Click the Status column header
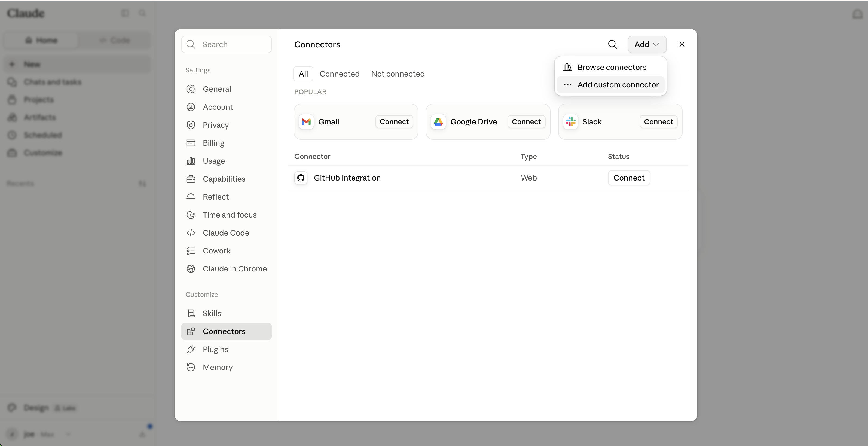 click(618, 157)
